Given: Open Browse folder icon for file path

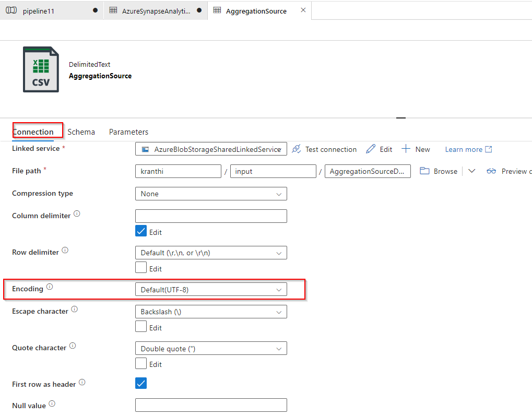Looking at the screenshot, I should [x=425, y=171].
